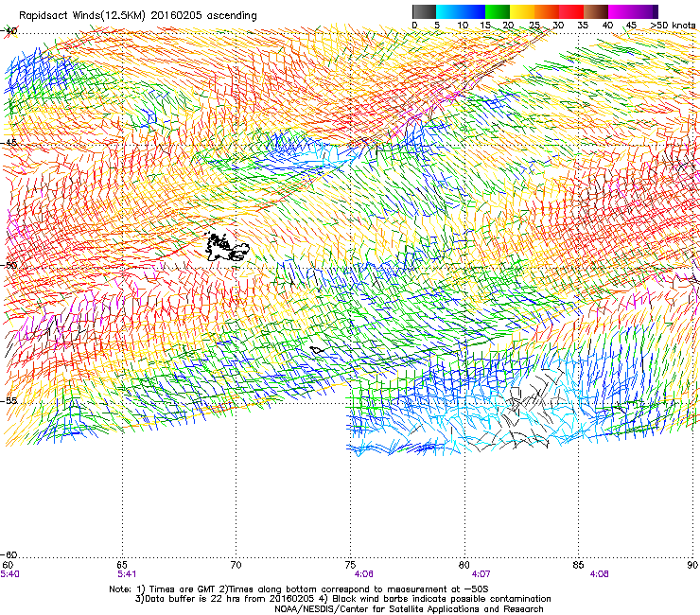
Task: Click the -60 latitude label
Action: [x=9, y=554]
